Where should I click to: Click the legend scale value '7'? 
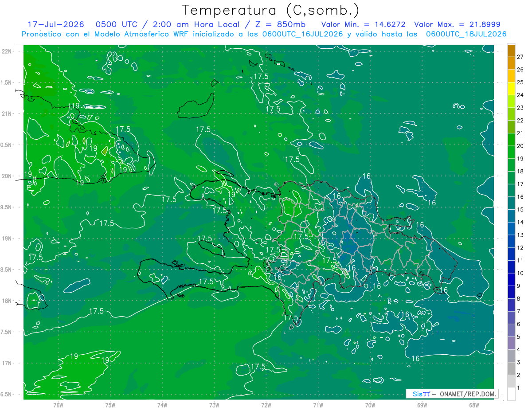[x=519, y=311]
